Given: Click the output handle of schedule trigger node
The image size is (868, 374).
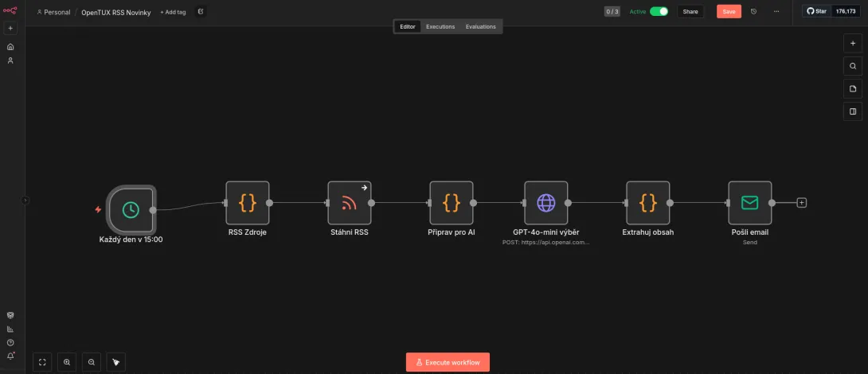Looking at the screenshot, I should tap(153, 210).
